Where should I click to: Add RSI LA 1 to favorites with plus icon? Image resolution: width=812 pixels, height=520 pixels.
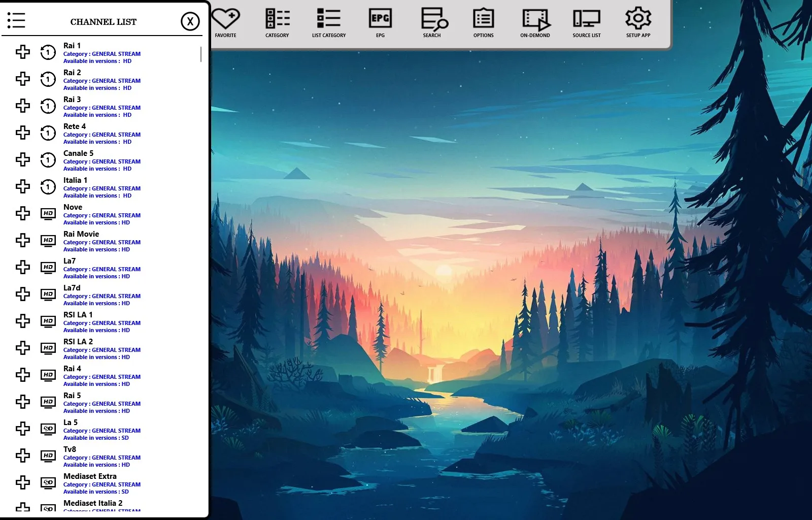[x=23, y=321]
